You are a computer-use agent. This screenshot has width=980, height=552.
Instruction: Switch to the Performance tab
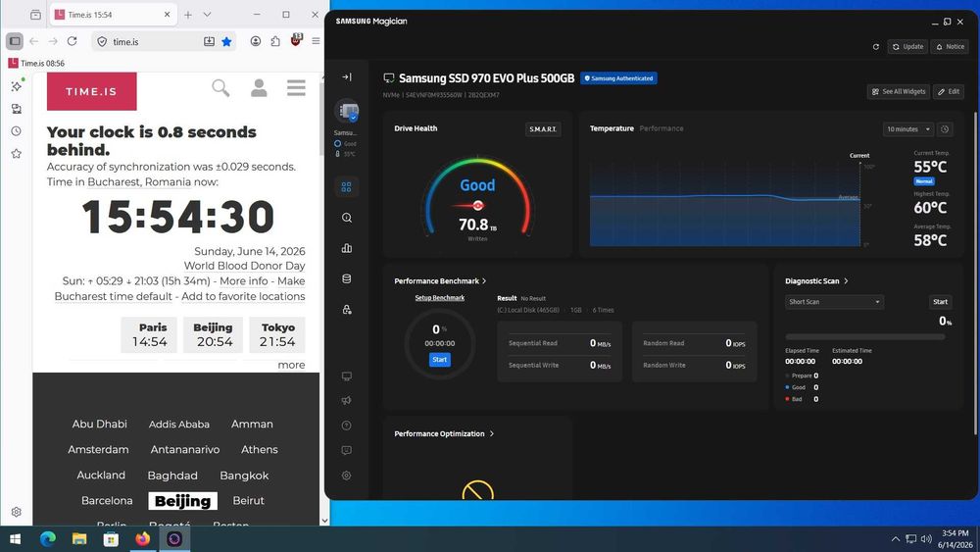[661, 128]
